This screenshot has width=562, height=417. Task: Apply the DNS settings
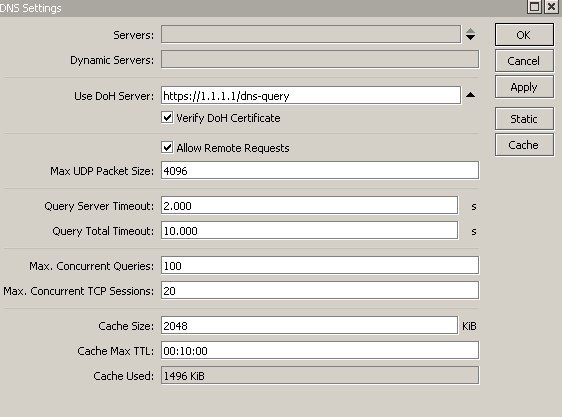point(524,87)
